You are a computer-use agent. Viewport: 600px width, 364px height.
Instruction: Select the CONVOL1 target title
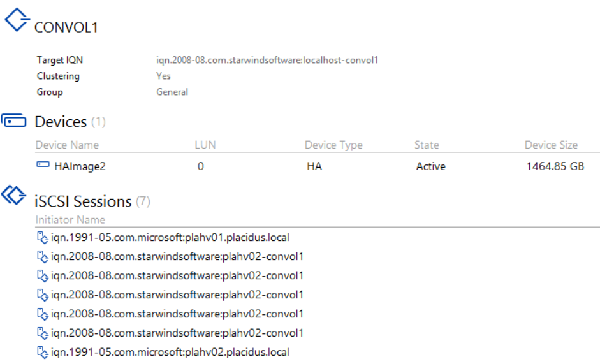(66, 27)
